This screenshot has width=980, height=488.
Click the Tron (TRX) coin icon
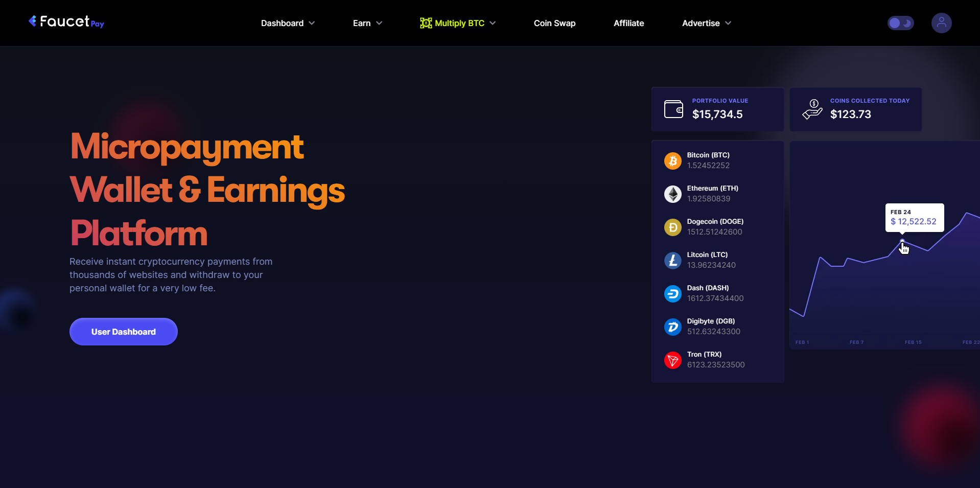672,360
